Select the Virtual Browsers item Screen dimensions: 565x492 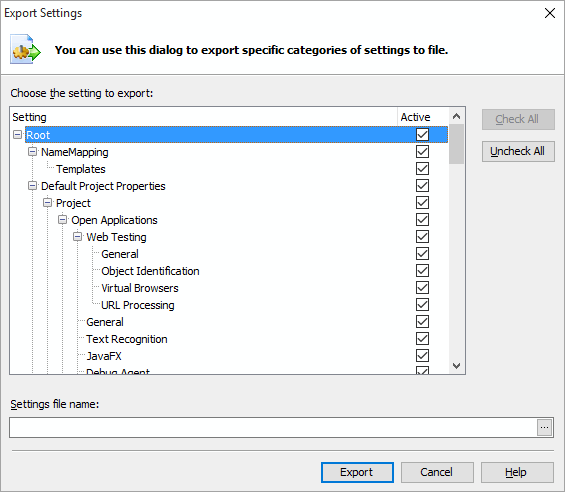click(140, 288)
